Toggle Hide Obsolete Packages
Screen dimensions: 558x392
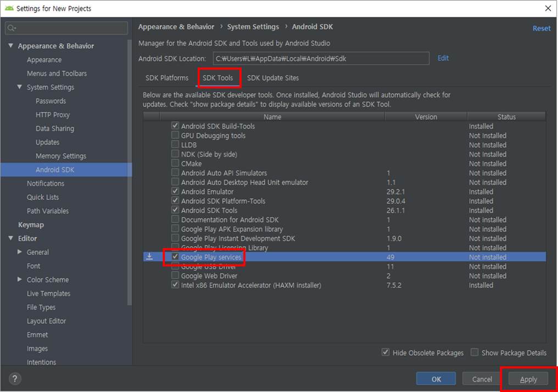(x=386, y=352)
